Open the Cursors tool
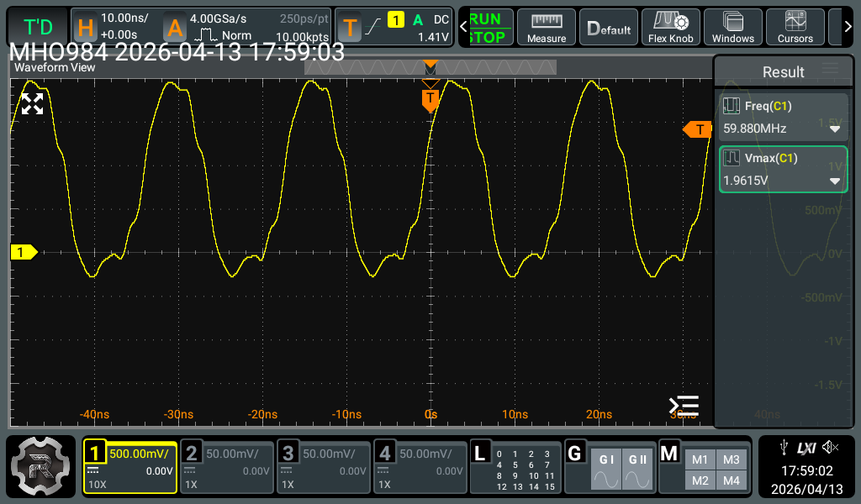 pyautogui.click(x=795, y=27)
